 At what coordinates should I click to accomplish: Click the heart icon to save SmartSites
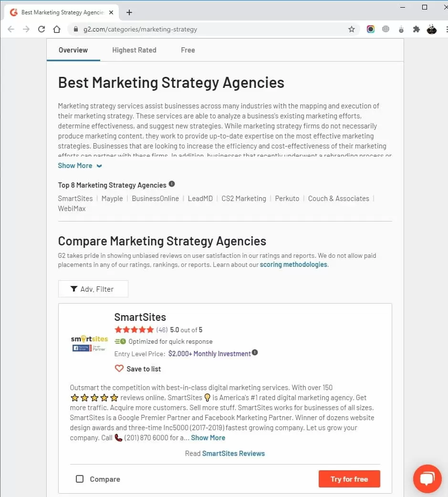[119, 368]
